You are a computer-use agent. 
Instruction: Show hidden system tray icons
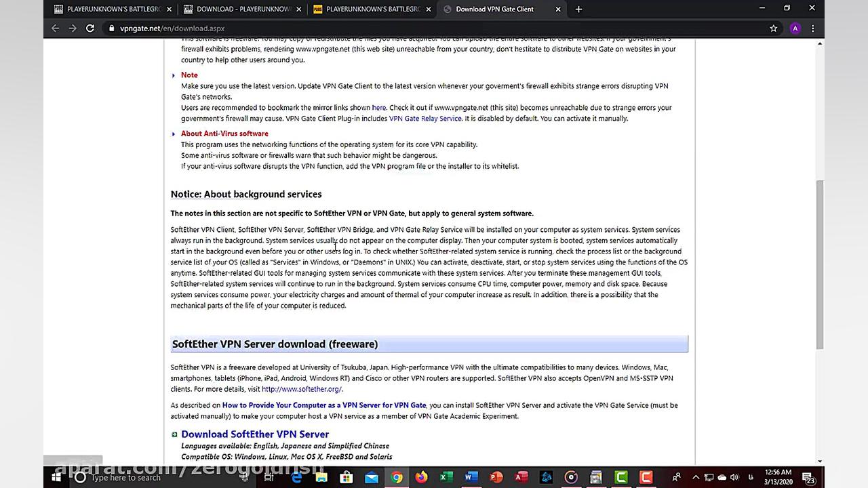(696, 477)
